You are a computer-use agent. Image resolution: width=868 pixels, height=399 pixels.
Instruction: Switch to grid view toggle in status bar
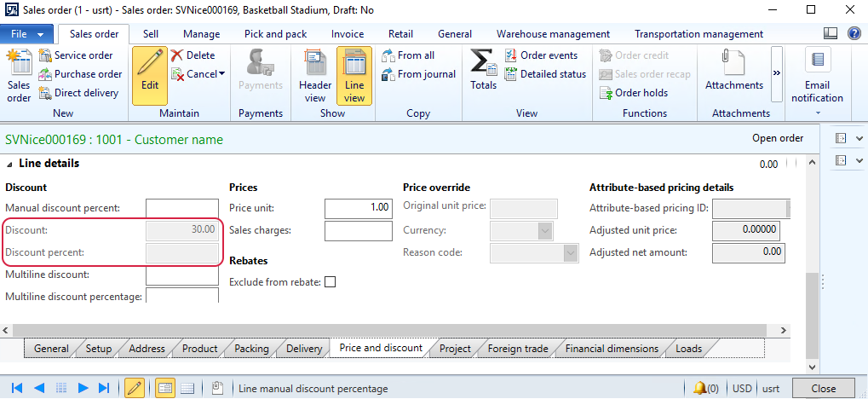(187, 388)
